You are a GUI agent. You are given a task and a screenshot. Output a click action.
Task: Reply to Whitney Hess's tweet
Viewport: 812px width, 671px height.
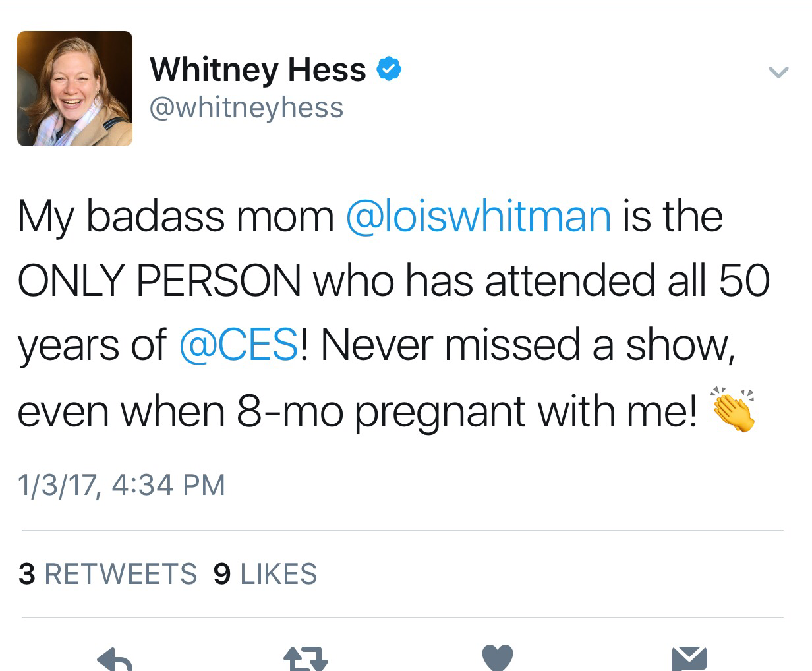pyautogui.click(x=115, y=659)
